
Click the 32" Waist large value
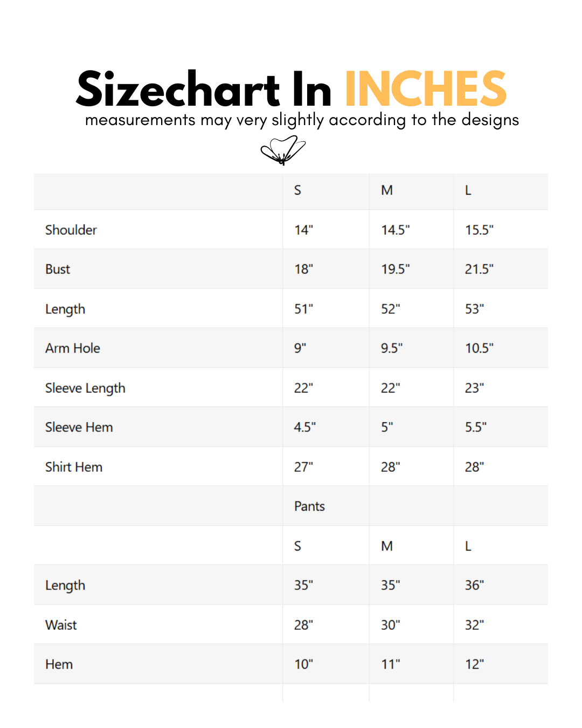(x=474, y=625)
